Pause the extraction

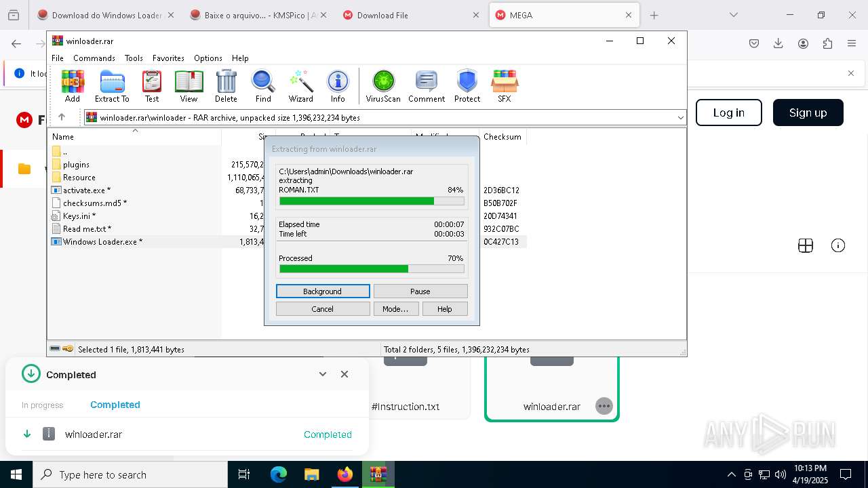pyautogui.click(x=420, y=291)
